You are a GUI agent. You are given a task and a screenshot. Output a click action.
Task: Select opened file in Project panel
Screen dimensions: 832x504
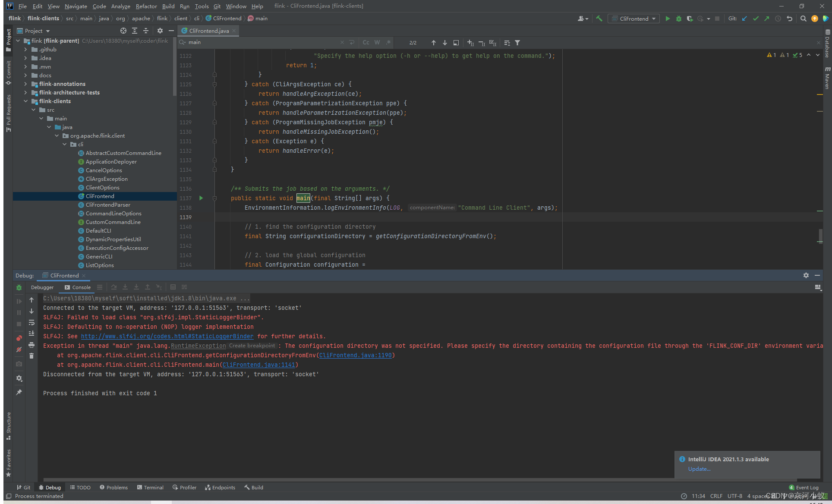click(x=123, y=31)
